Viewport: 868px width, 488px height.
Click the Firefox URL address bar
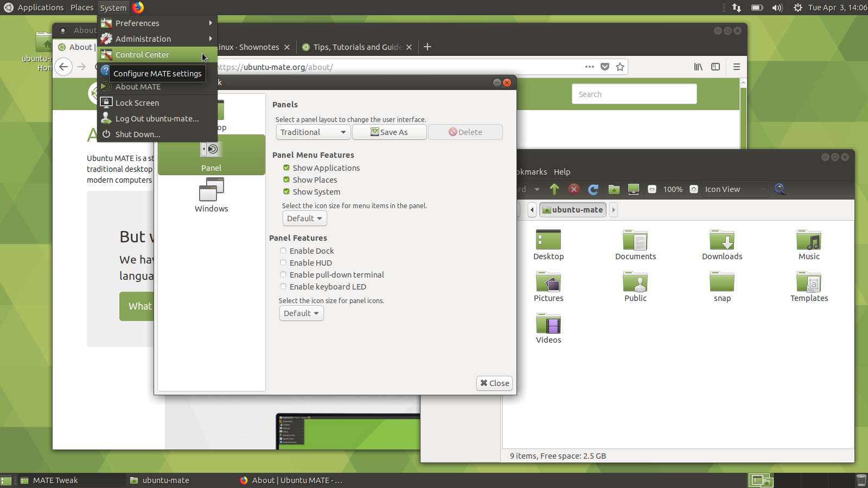click(x=399, y=67)
